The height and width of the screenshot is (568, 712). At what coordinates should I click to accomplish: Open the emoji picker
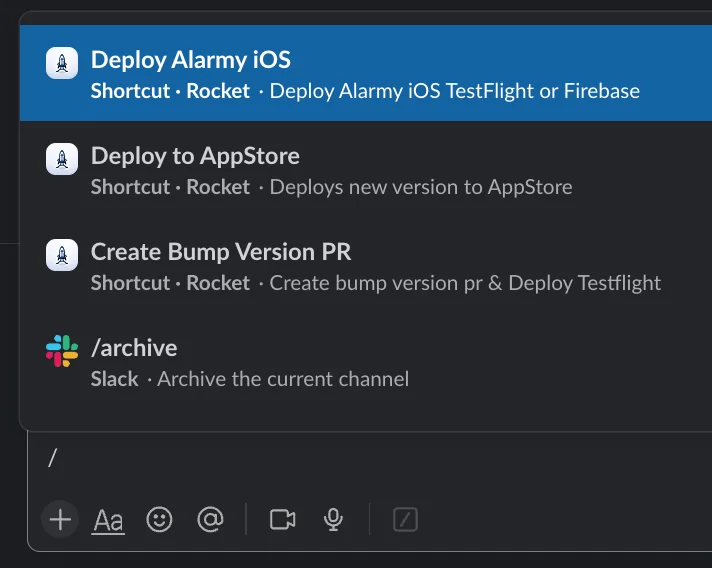coord(159,519)
